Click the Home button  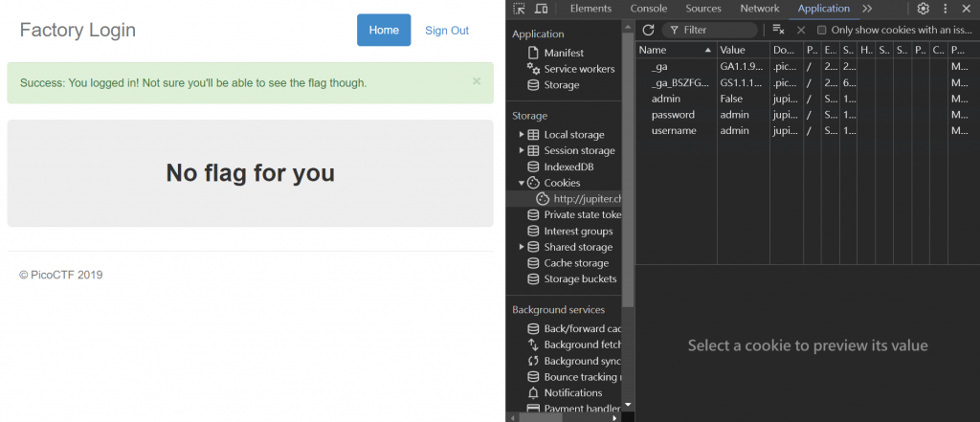click(384, 30)
